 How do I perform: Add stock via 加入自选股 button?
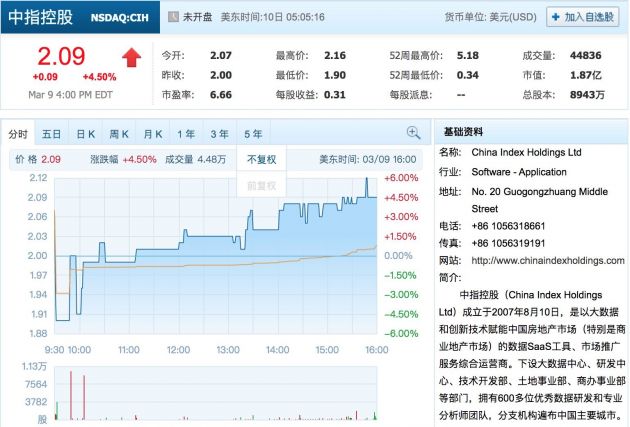tap(583, 17)
